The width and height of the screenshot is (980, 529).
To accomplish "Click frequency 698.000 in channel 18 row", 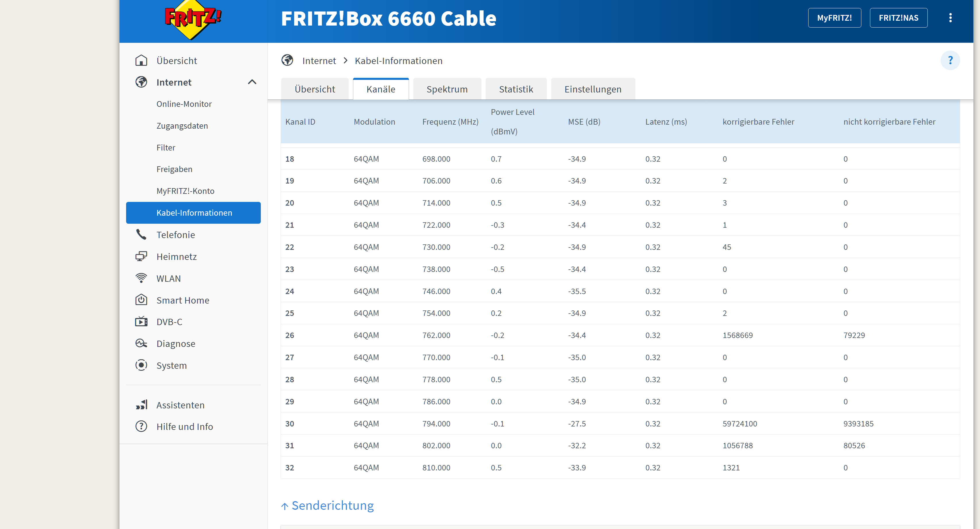I will tap(436, 159).
